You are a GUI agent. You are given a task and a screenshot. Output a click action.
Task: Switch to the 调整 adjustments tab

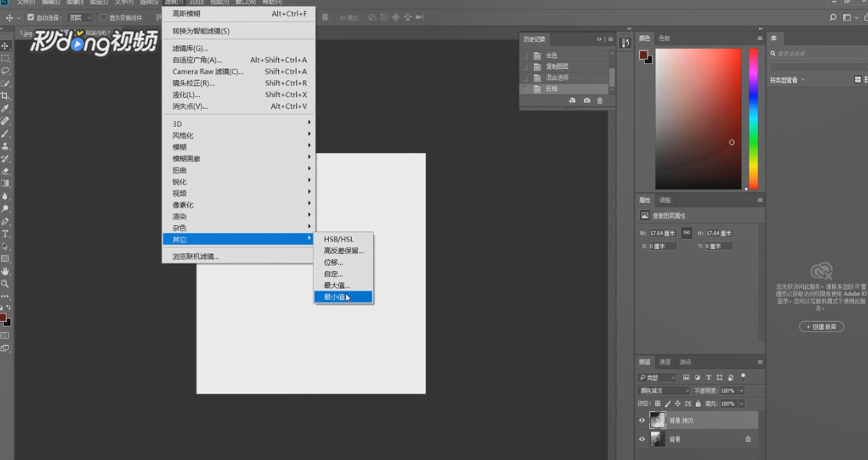tap(665, 201)
